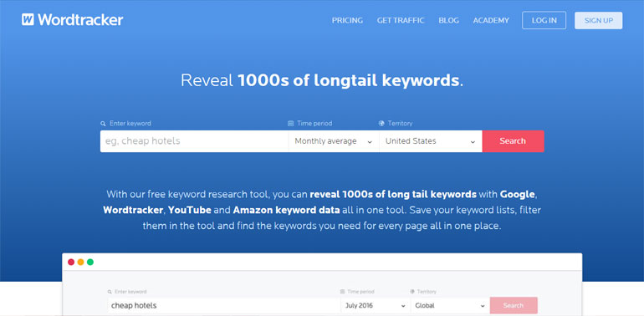Screen dimensions: 644x316
Task: Click the 'cheap hotels' field in preview
Action: [x=224, y=306]
